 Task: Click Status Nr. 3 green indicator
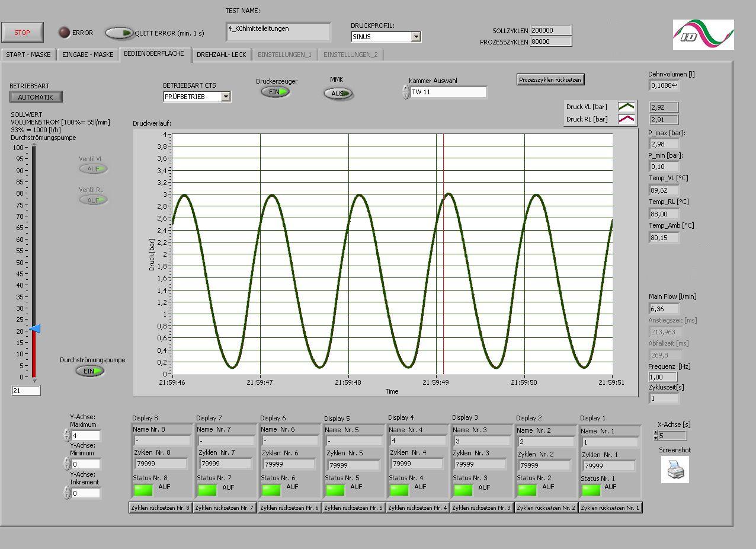click(x=463, y=490)
